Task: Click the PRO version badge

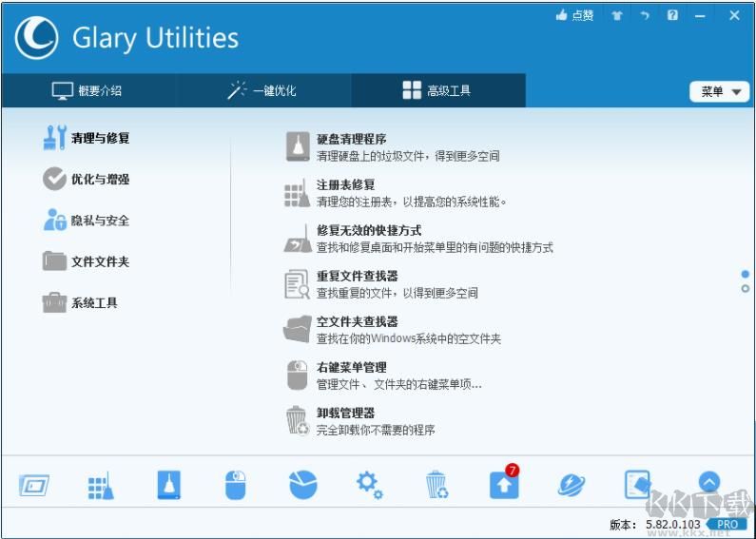Action: point(728,525)
